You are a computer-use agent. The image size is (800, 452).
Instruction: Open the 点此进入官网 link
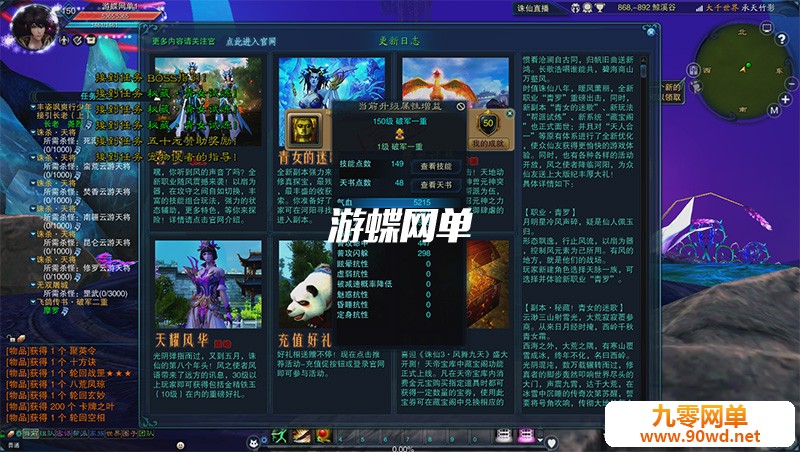251,41
